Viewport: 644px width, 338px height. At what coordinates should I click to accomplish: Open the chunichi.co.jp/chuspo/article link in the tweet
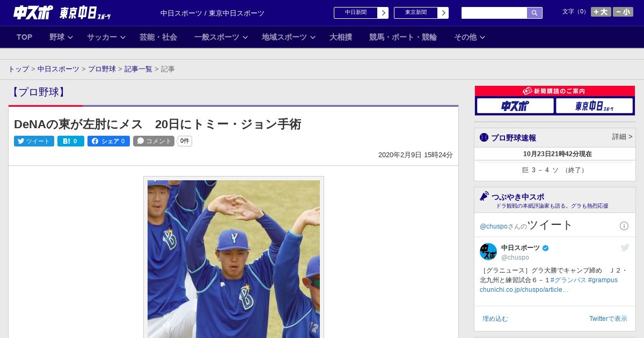click(x=524, y=290)
